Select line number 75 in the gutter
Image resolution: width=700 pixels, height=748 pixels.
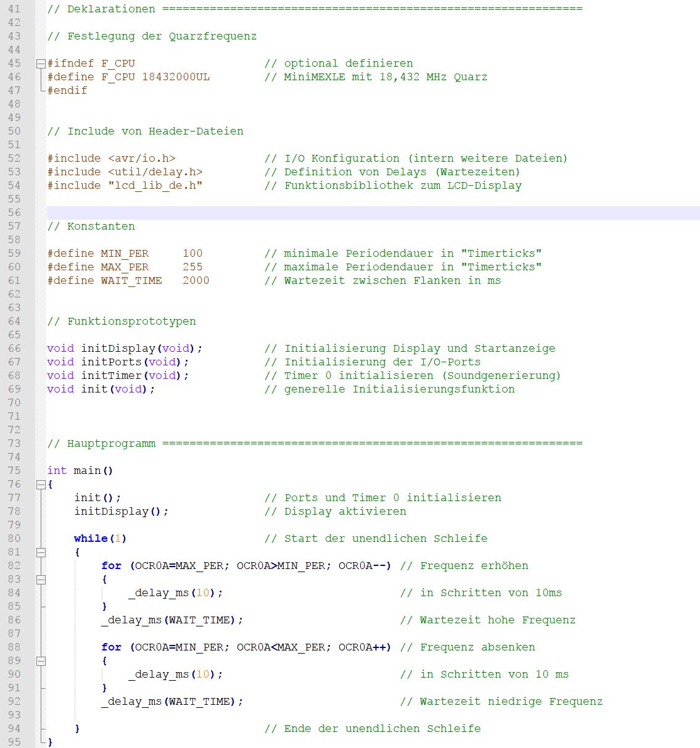tap(14, 470)
